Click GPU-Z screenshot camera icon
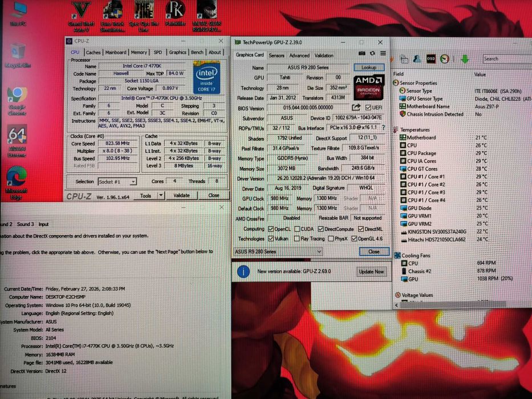Viewport: 532px width, 399px height. 362,53
